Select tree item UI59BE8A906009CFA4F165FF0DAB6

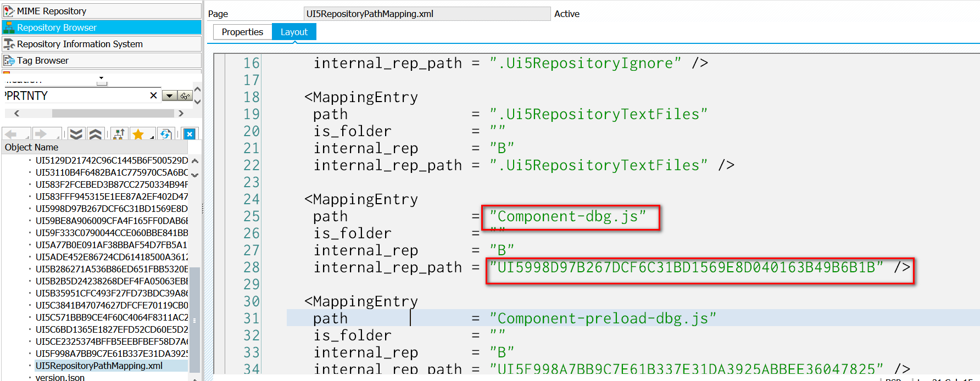[112, 221]
